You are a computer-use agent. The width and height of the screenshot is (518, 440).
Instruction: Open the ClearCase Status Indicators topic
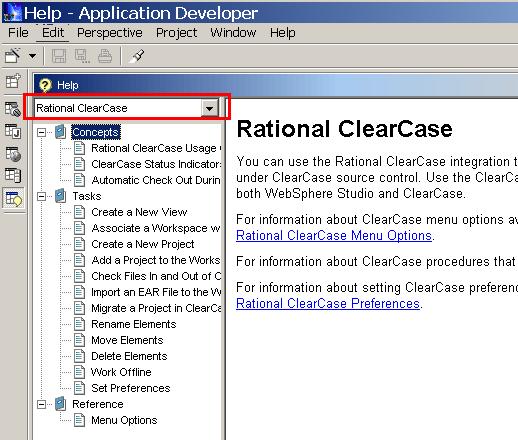click(156, 164)
